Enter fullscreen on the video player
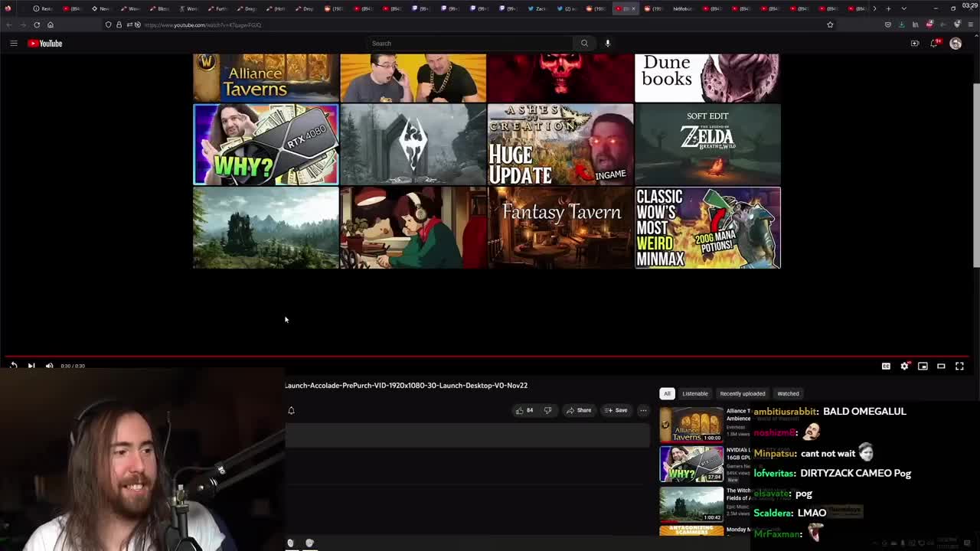The image size is (980, 551). 959,366
